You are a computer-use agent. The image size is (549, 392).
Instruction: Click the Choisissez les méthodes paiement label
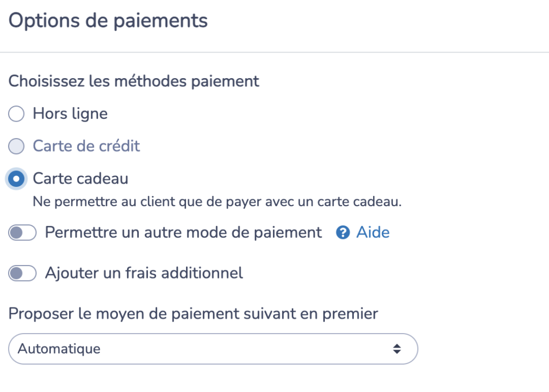point(133,81)
